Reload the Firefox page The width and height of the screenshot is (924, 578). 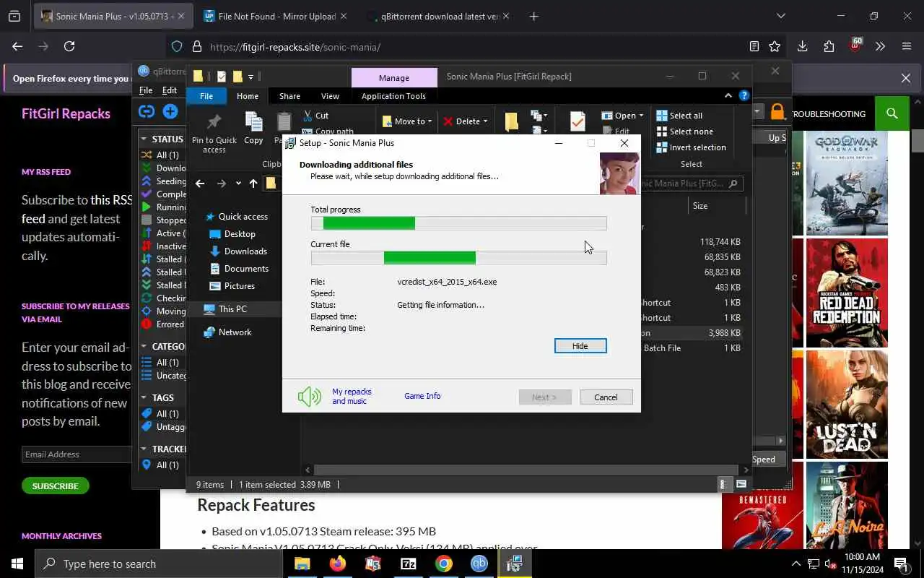[69, 46]
